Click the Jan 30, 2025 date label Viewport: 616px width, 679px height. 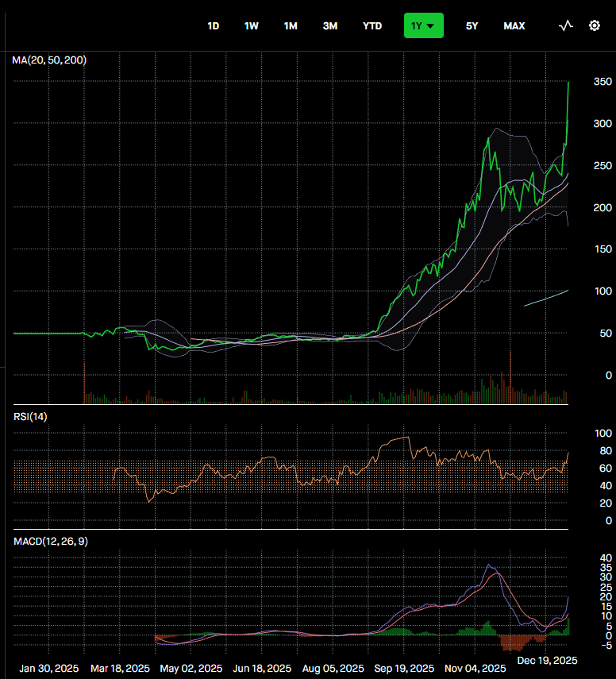point(49,669)
